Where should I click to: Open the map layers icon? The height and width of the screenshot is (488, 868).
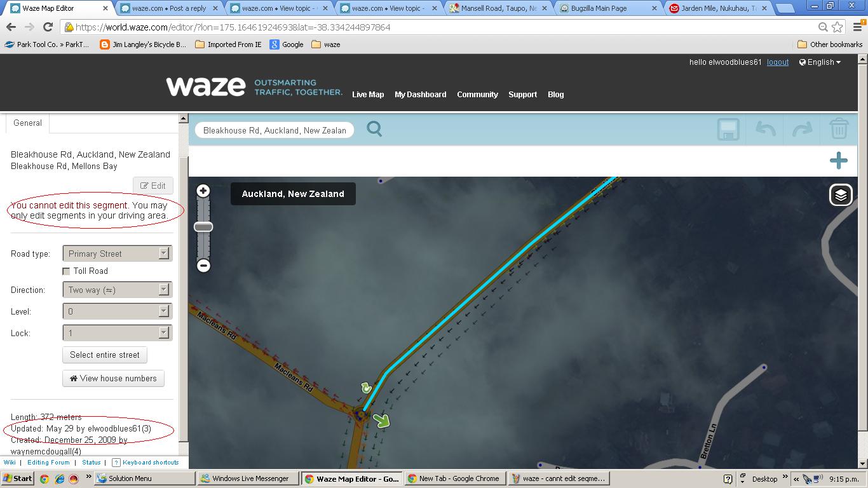(x=841, y=195)
